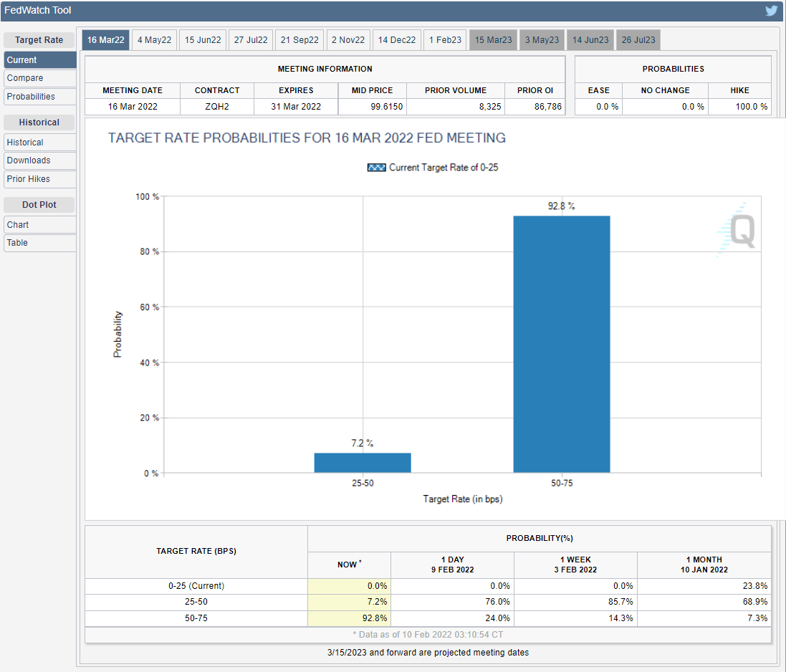The height and width of the screenshot is (672, 786).
Task: Select the 27 Jul22 meeting tab
Action: [x=251, y=40]
